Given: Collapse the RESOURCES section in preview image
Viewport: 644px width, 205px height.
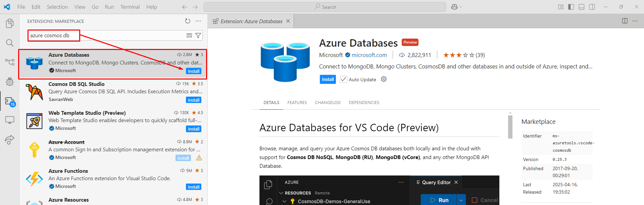Looking at the screenshot, I should [x=281, y=193].
